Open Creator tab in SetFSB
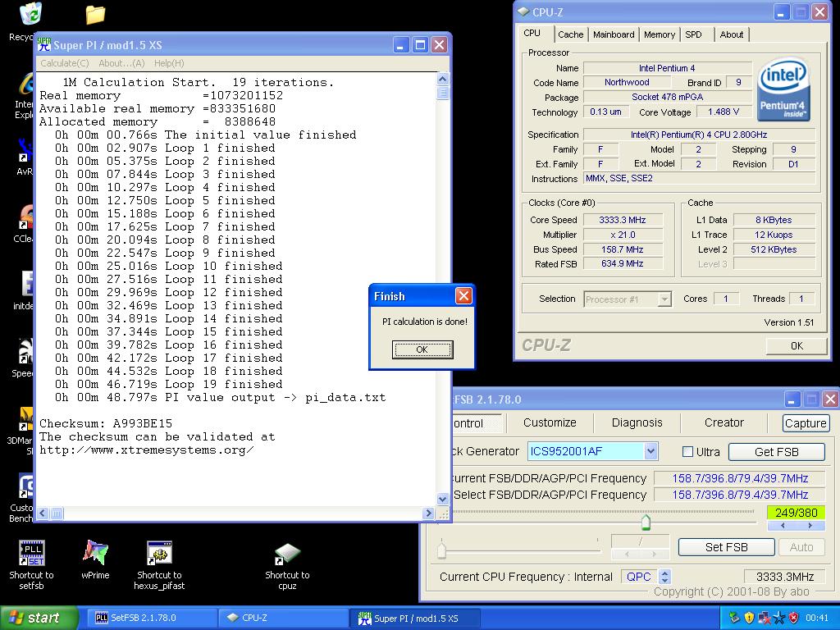 tap(724, 422)
